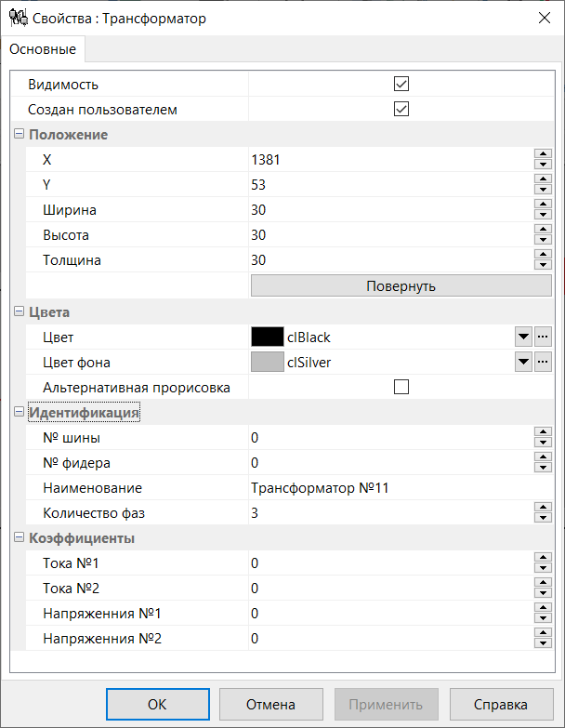Viewport: 565px width, 728px height.
Task: Click the Повернуть button
Action: (401, 285)
